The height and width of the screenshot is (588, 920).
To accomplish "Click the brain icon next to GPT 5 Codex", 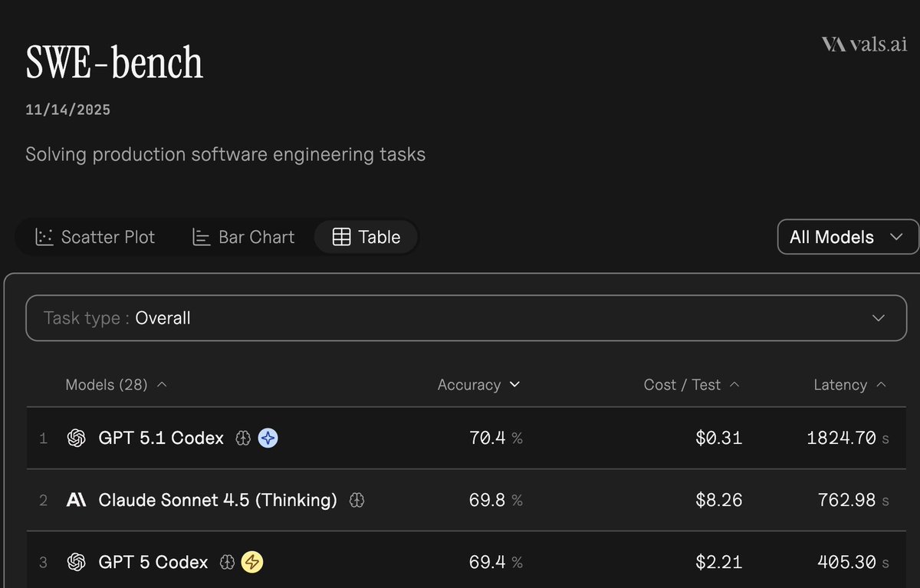I will tap(227, 562).
